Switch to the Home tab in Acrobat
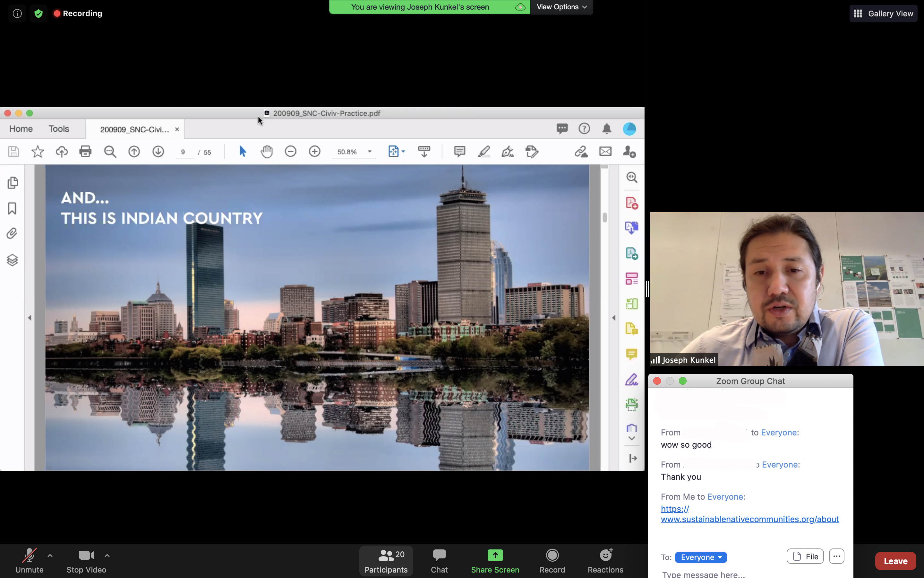The image size is (924, 578). pos(21,129)
